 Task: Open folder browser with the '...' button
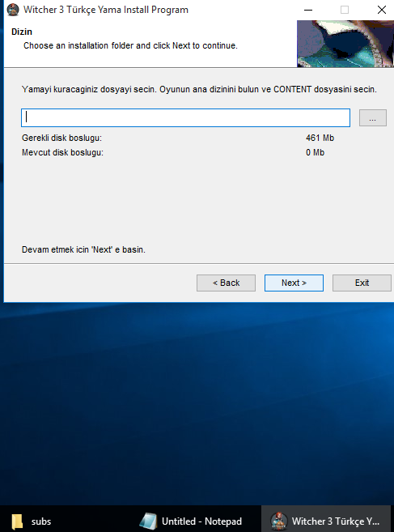pyautogui.click(x=373, y=117)
